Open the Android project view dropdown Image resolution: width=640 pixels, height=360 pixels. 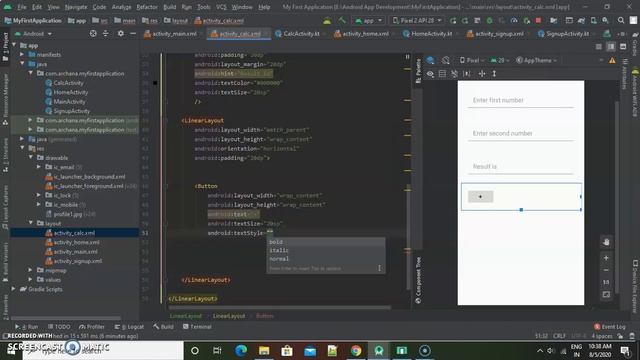click(x=33, y=34)
